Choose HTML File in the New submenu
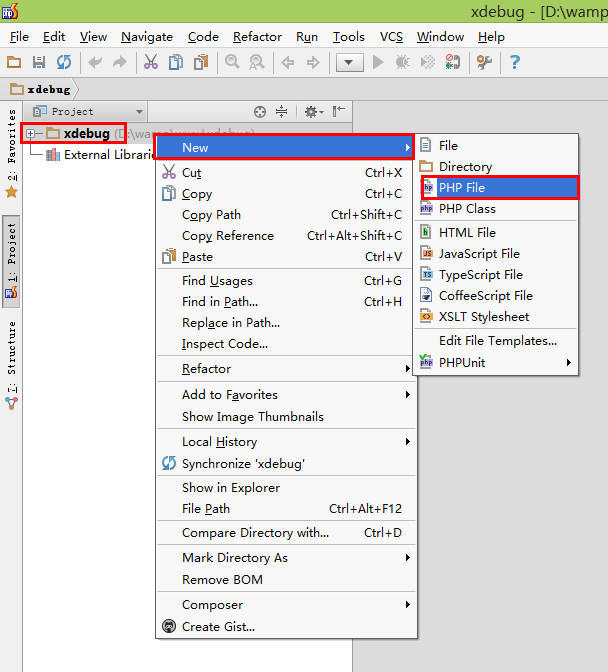The height and width of the screenshot is (672, 608). tap(496, 233)
